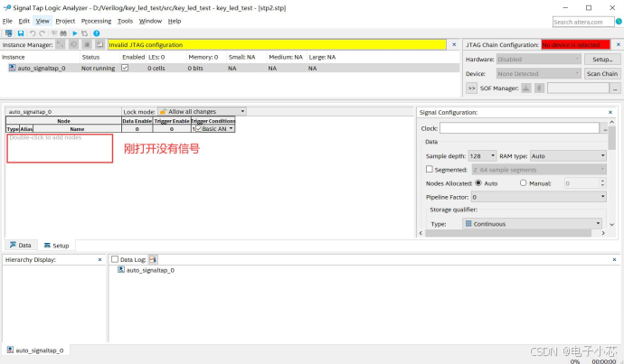The height and width of the screenshot is (364, 624).
Task: Undo the last action in toolbar
Action: 33,33
